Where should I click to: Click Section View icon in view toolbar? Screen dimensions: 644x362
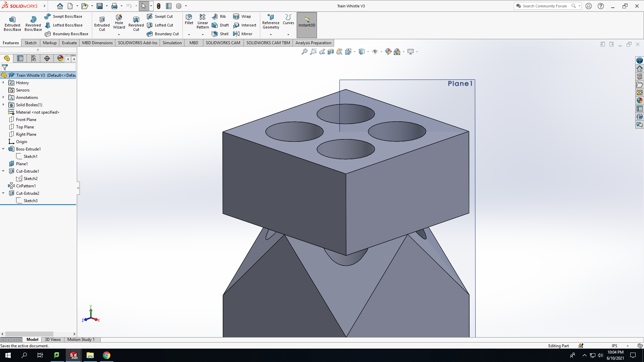[x=331, y=52]
